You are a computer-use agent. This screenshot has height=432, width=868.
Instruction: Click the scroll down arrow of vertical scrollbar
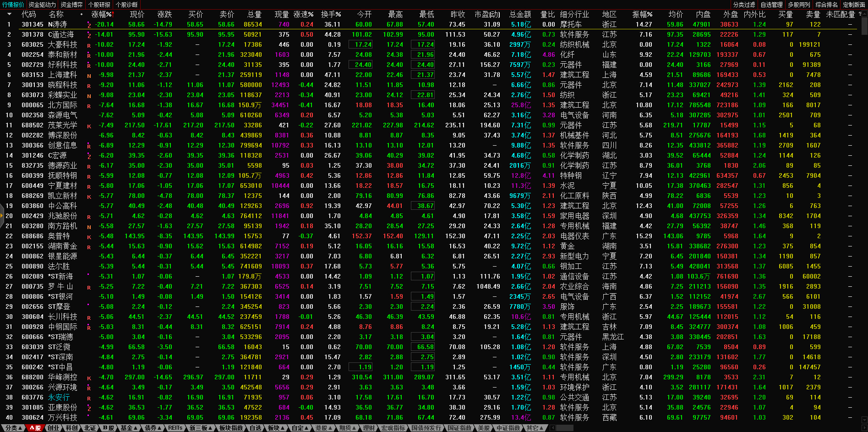coord(864,420)
